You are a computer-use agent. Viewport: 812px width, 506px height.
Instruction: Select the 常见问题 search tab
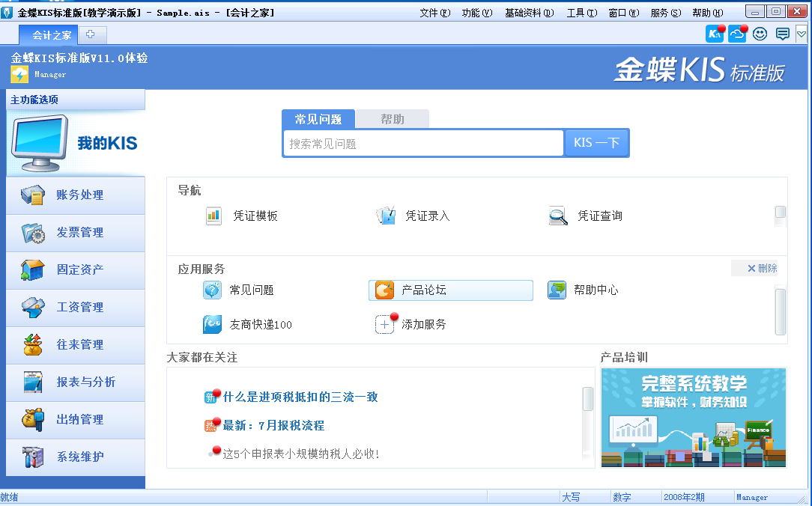pos(318,120)
